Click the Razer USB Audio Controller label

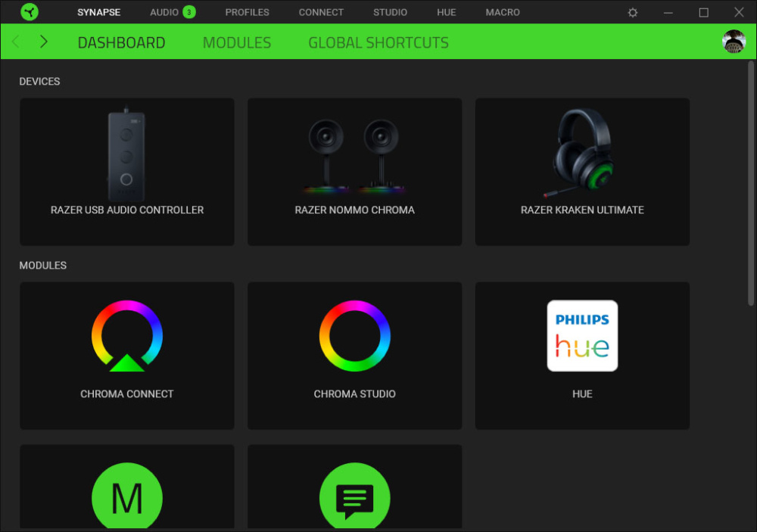(127, 210)
